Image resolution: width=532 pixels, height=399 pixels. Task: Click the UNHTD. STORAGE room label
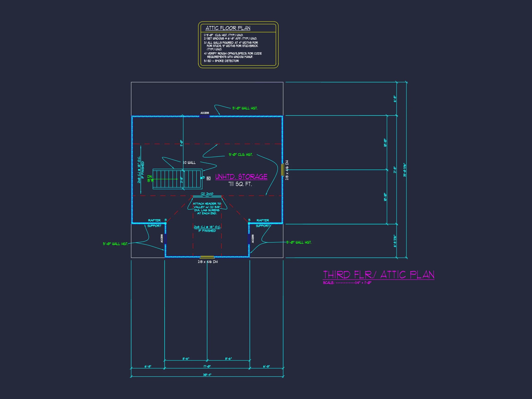tap(241, 177)
